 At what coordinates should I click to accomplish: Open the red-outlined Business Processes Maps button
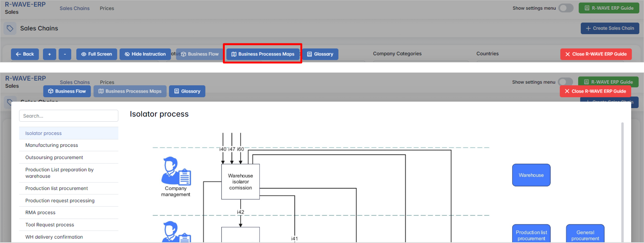[263, 54]
